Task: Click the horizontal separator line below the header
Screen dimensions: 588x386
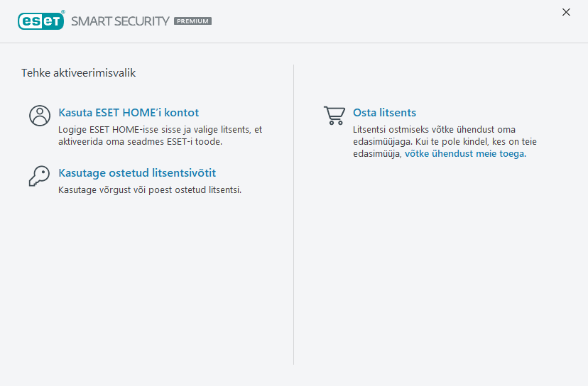Action: (294, 43)
